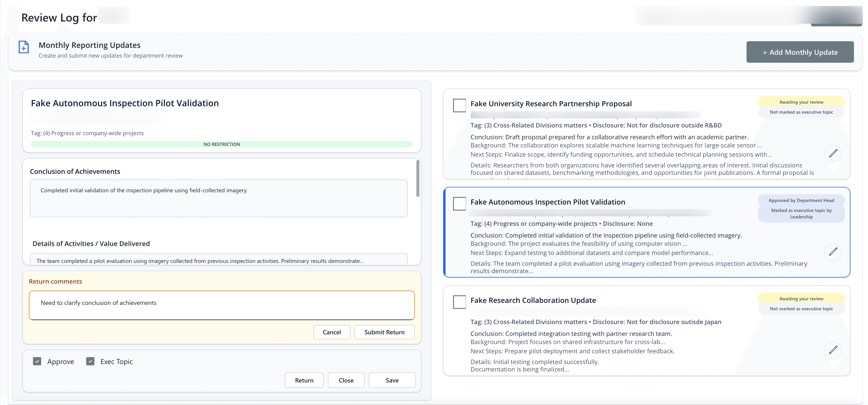Screen dimensions: 868x405
Task: Click Tag (4) Progress text in detail panel
Action: tap(87, 133)
